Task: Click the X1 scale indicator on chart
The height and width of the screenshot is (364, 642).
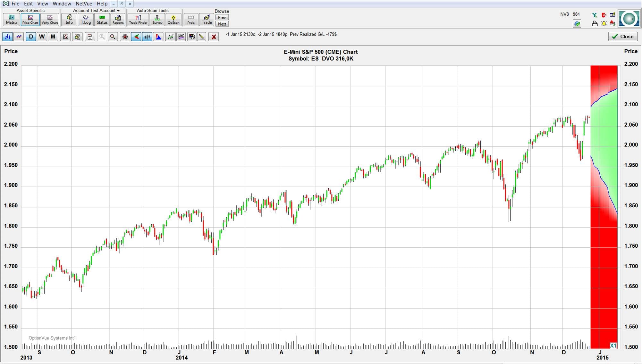Action: click(613, 345)
